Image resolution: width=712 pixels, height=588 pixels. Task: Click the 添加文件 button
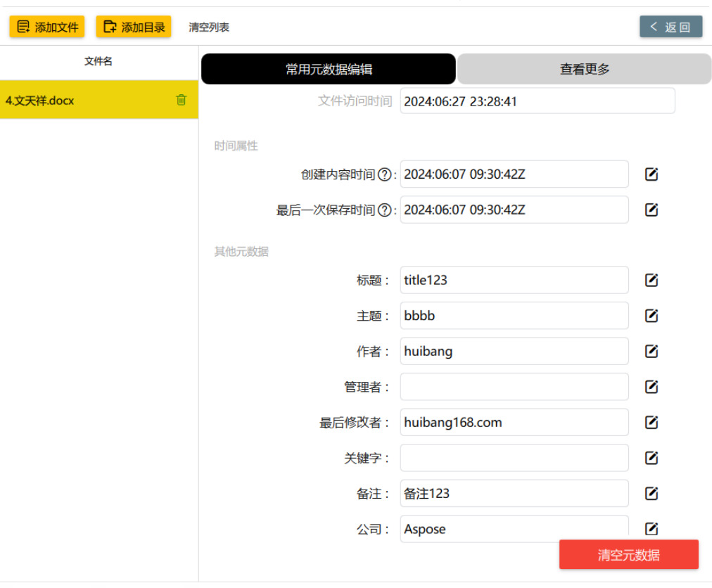coord(46,26)
